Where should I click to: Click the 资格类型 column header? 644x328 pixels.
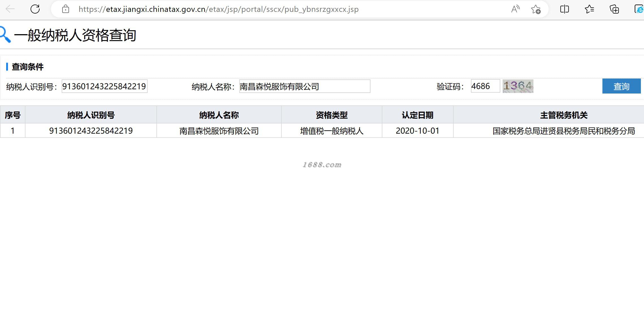click(x=331, y=115)
